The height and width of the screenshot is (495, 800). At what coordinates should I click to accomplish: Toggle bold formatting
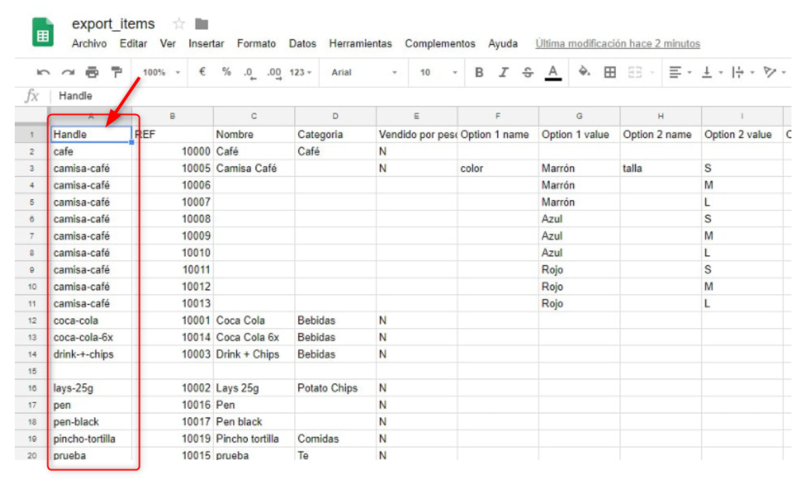click(x=479, y=73)
